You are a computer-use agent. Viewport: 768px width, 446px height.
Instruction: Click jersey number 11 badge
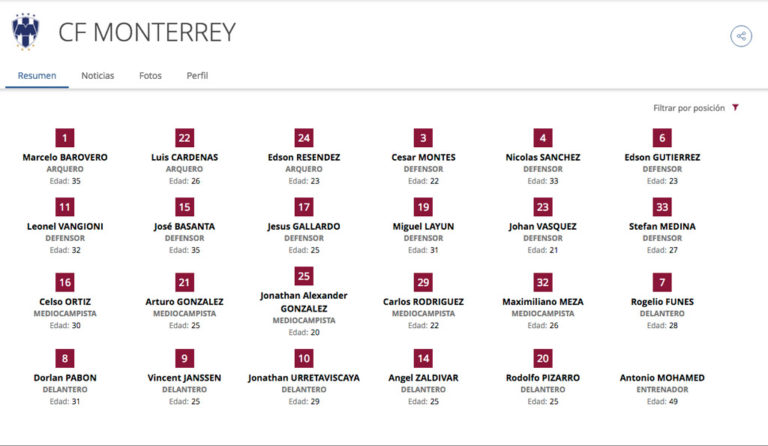click(65, 207)
